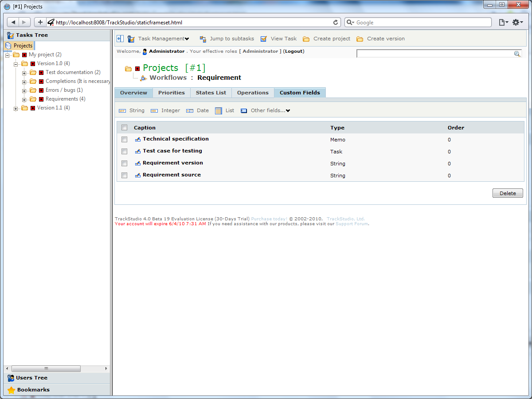Open the Support Forum link

[x=352, y=224]
